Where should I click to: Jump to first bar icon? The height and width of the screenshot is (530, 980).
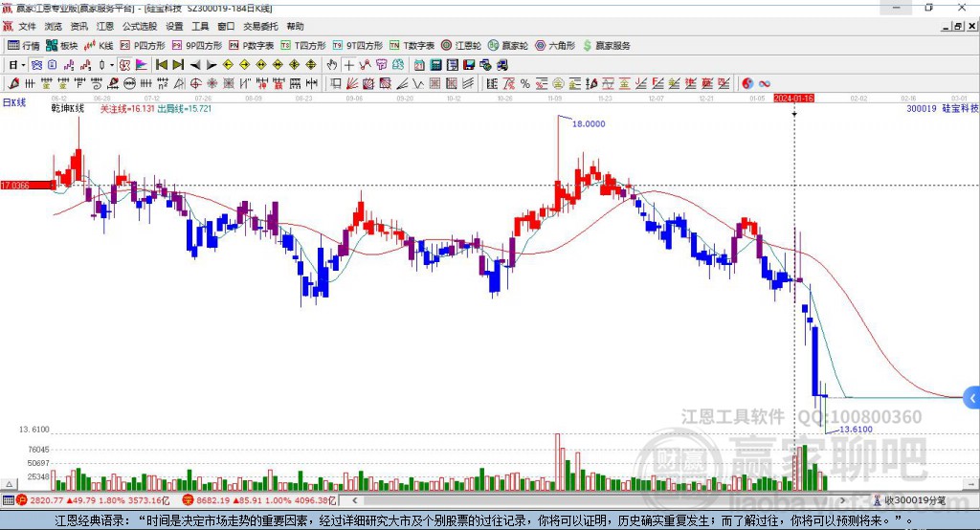(161, 65)
